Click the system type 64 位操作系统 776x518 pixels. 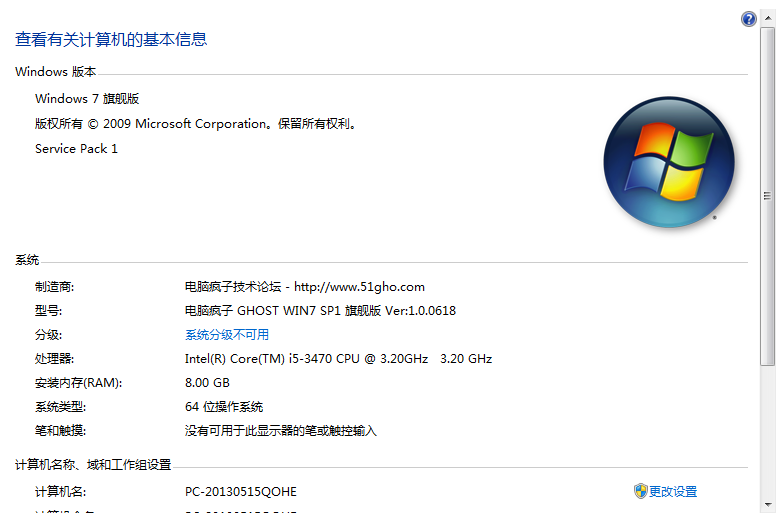(224, 407)
